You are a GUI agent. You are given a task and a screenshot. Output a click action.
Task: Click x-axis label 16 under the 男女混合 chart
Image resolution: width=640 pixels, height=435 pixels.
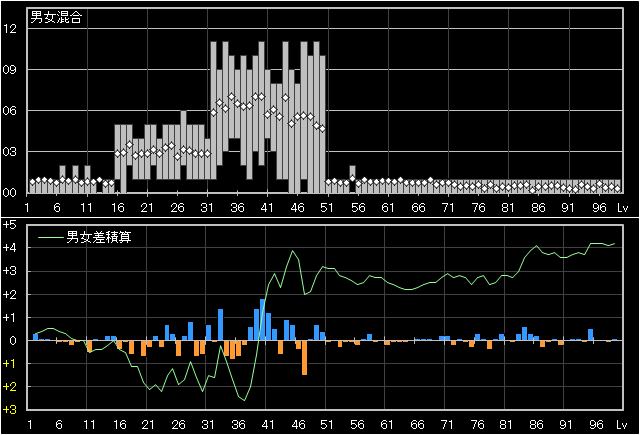pyautogui.click(x=118, y=208)
